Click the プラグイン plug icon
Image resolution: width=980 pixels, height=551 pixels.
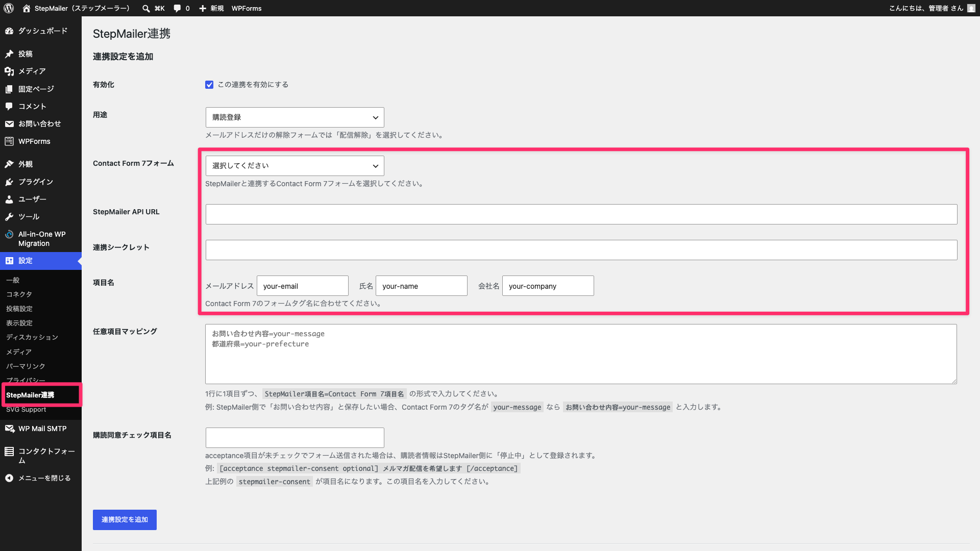[9, 182]
